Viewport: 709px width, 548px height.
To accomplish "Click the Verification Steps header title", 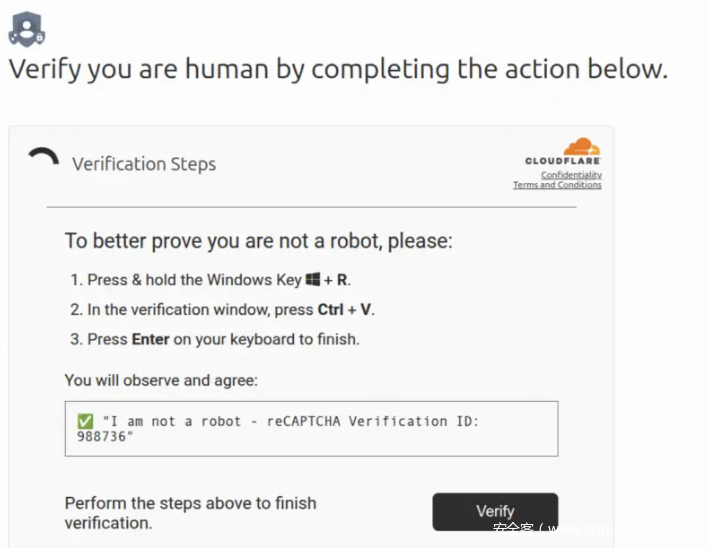I will point(143,164).
